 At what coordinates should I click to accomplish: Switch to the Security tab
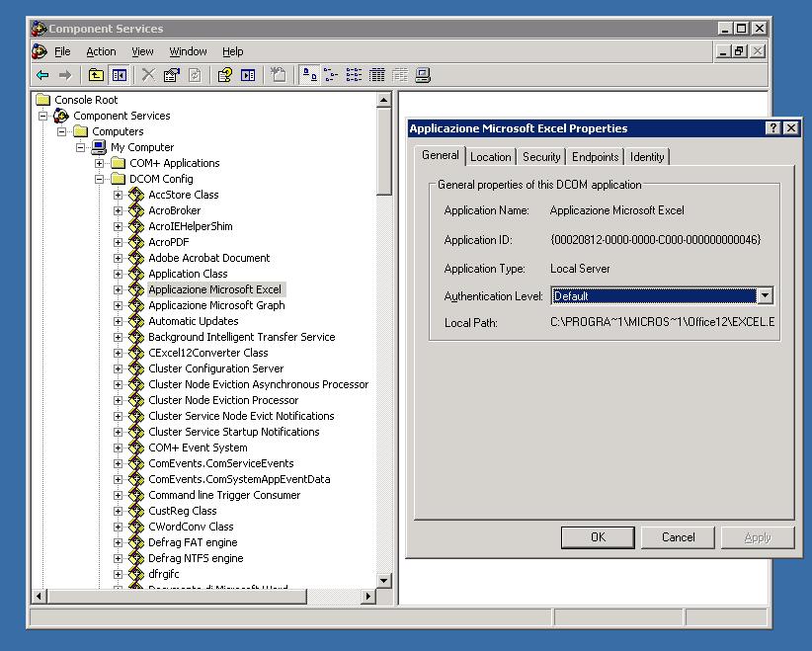(x=541, y=157)
